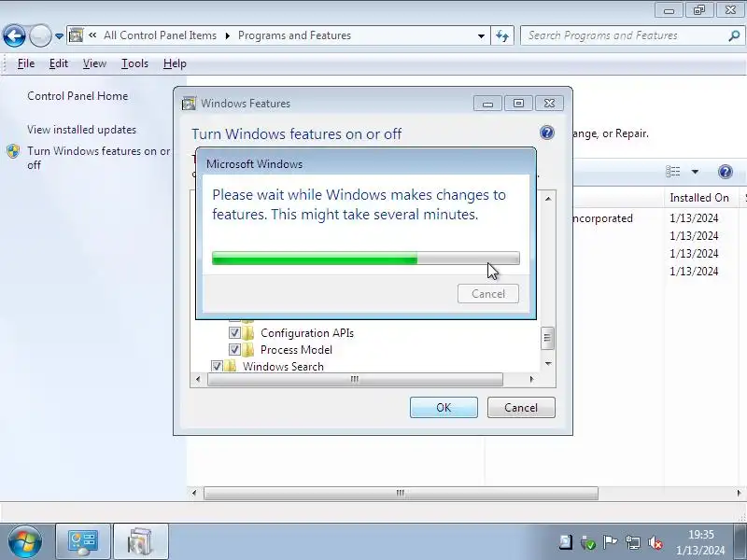Open the view options dropdown arrow
747x560 pixels.
click(x=695, y=172)
